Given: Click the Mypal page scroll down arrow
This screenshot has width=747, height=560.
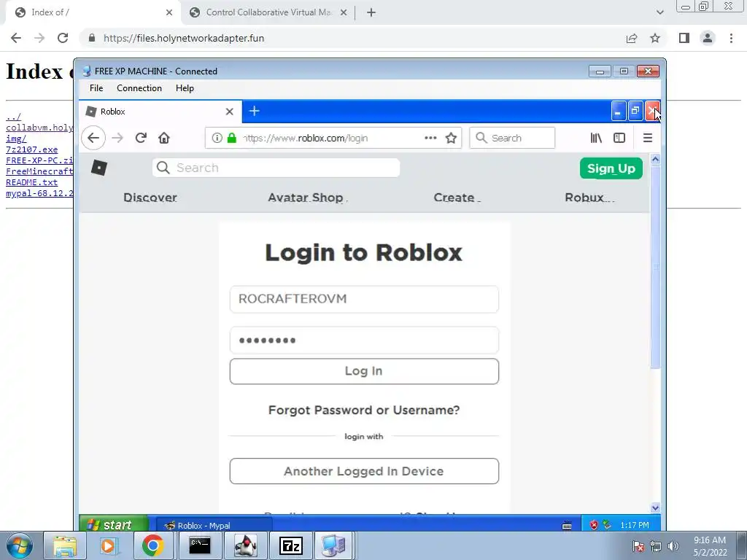Looking at the screenshot, I should coord(655,507).
